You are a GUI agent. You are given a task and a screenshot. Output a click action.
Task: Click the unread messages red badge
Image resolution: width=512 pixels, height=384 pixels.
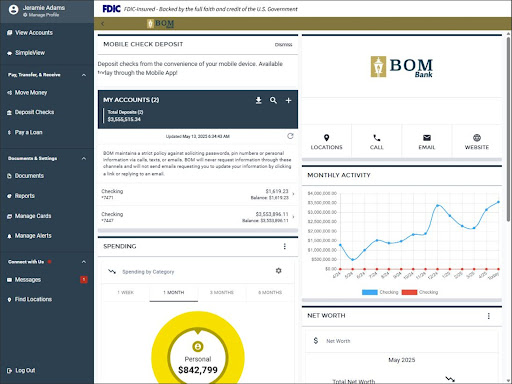[84, 279]
